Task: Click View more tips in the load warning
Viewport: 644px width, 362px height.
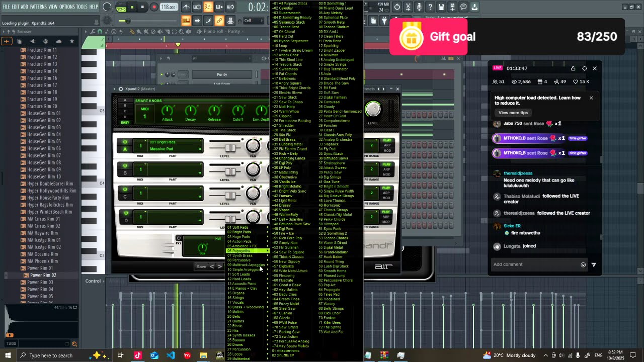Action: pyautogui.click(x=513, y=113)
